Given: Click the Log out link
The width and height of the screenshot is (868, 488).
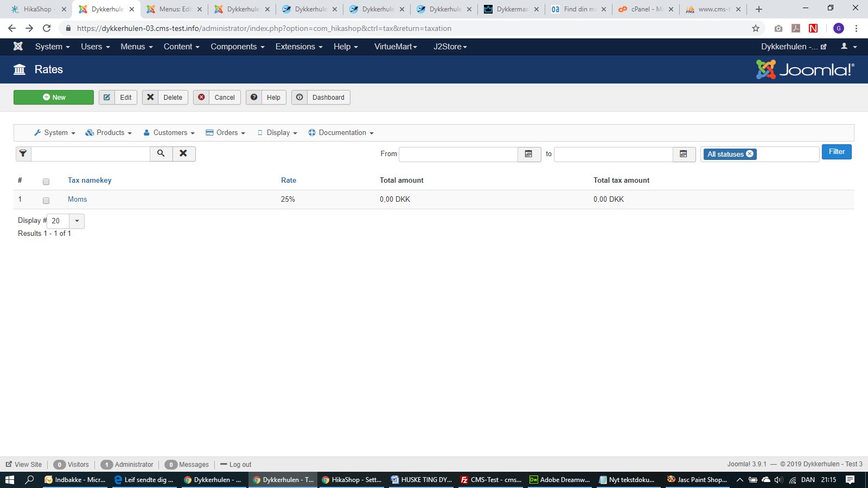Looking at the screenshot, I should pos(236,465).
